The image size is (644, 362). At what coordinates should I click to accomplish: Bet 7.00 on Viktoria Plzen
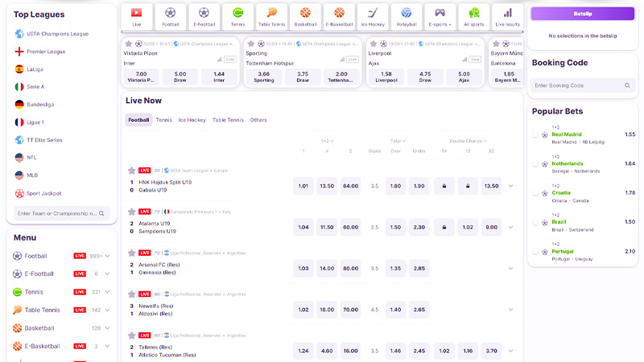click(x=141, y=76)
